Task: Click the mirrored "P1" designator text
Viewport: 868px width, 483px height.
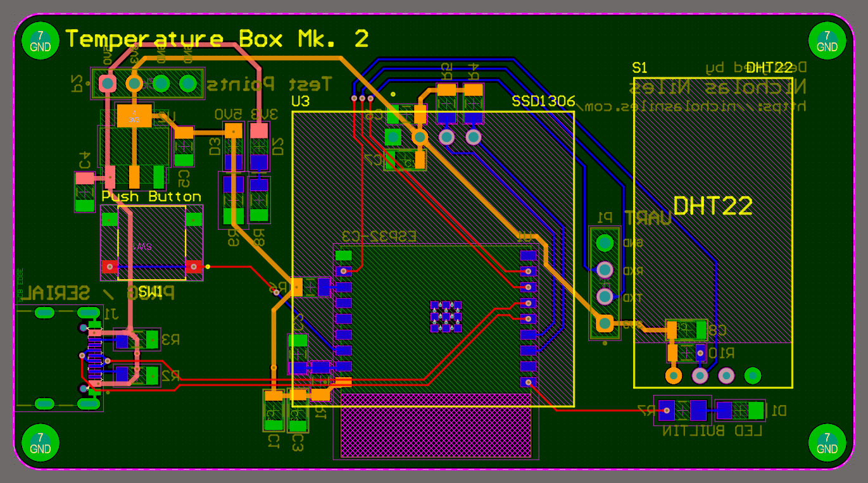Action: (605, 217)
